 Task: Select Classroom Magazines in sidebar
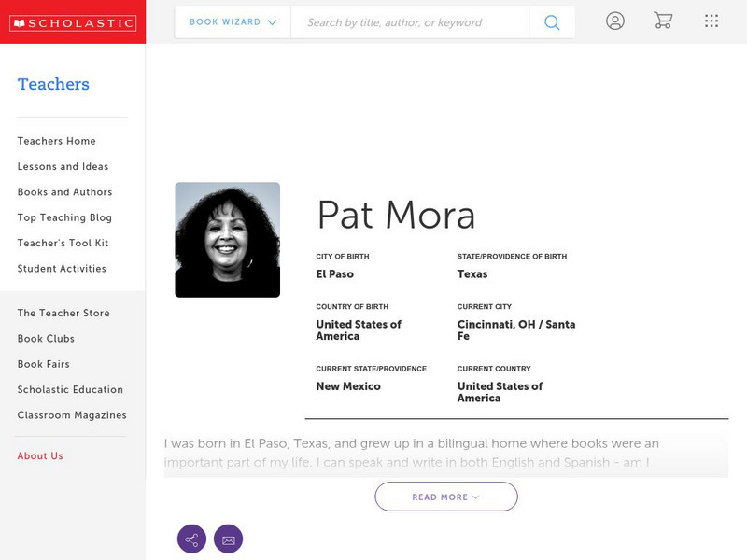pyautogui.click(x=72, y=415)
